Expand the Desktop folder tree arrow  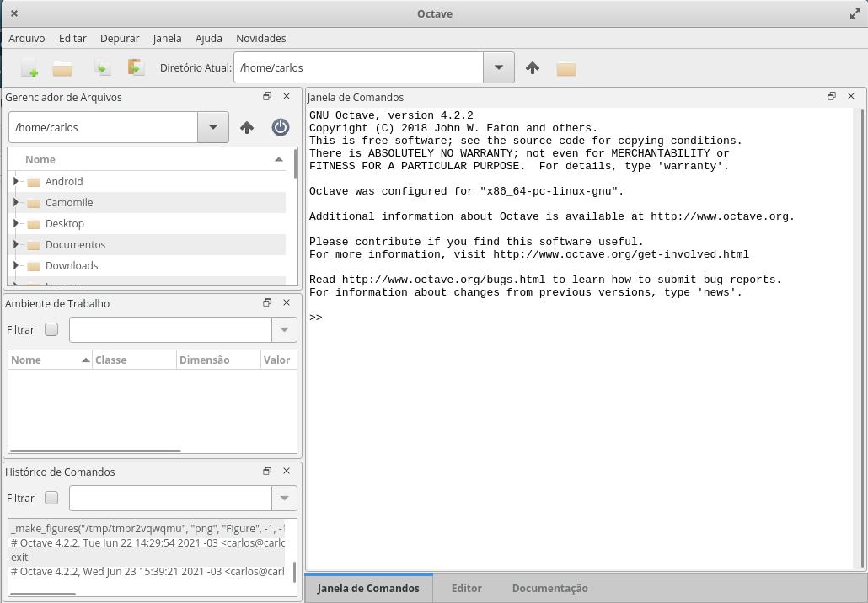click(15, 223)
